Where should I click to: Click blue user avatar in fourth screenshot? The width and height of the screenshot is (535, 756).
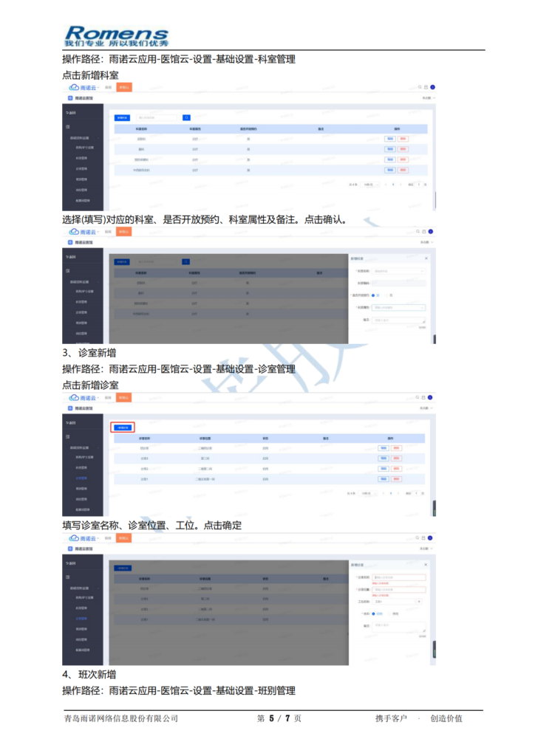(x=430, y=538)
